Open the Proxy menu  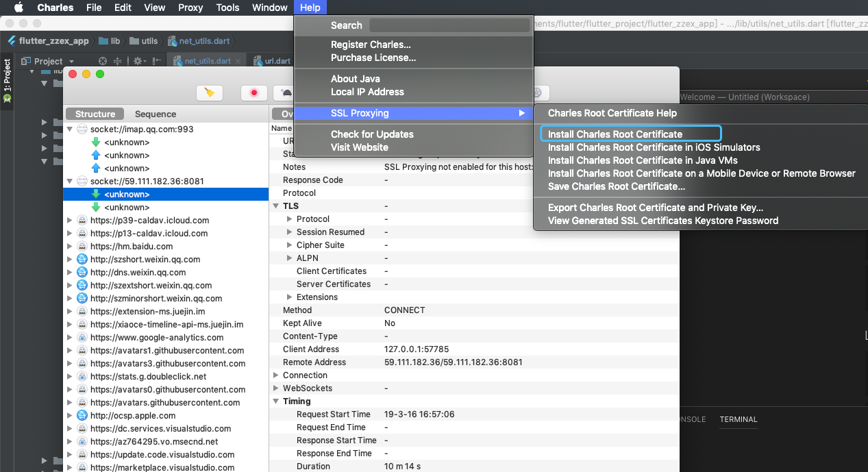pyautogui.click(x=190, y=8)
